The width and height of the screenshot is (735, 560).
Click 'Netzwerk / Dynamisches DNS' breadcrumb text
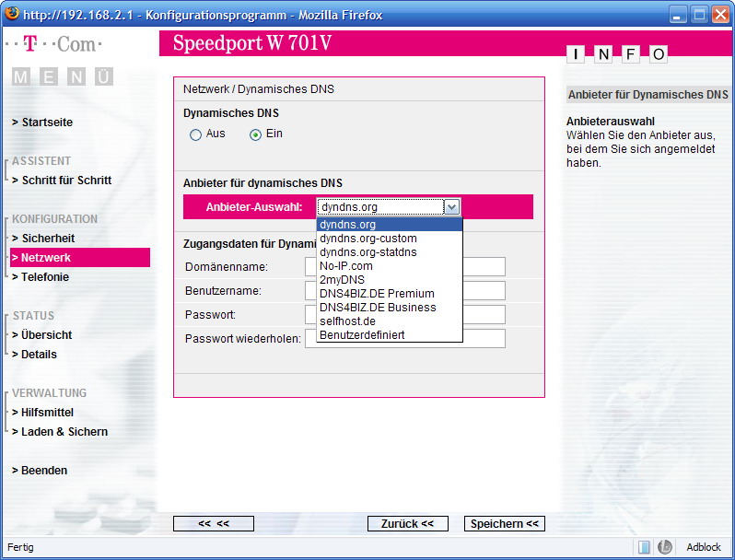(258, 89)
